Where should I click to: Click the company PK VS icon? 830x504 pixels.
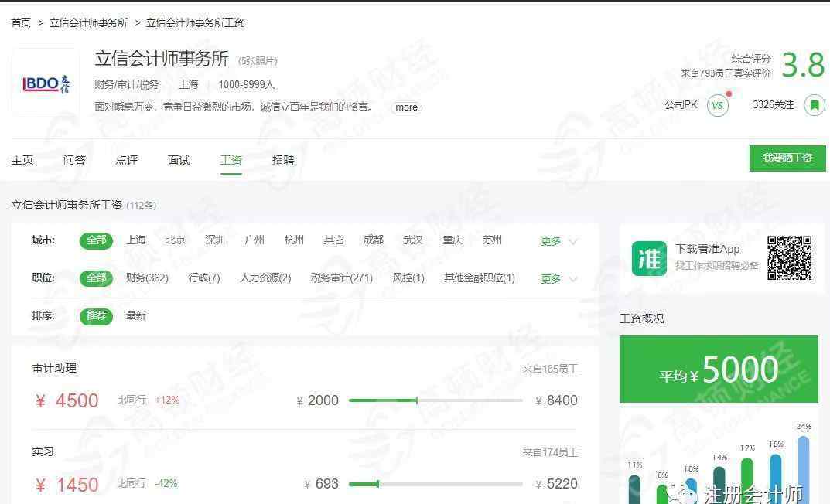[x=717, y=105]
